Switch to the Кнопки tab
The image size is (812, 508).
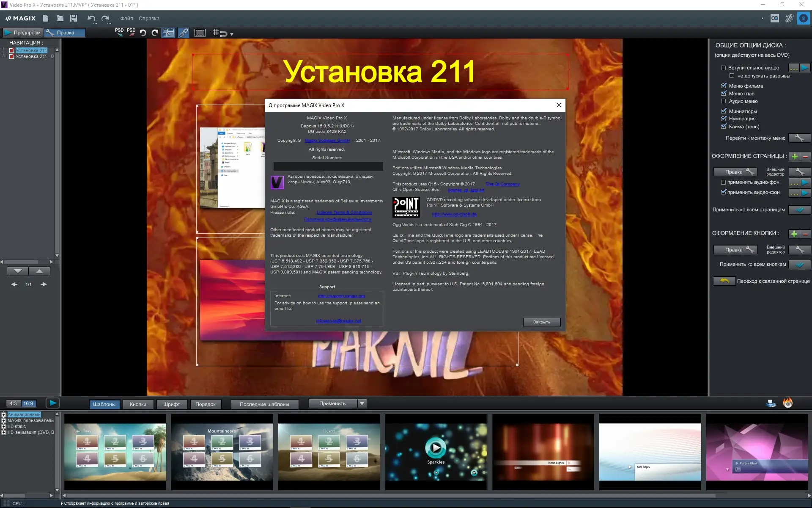[x=138, y=404]
